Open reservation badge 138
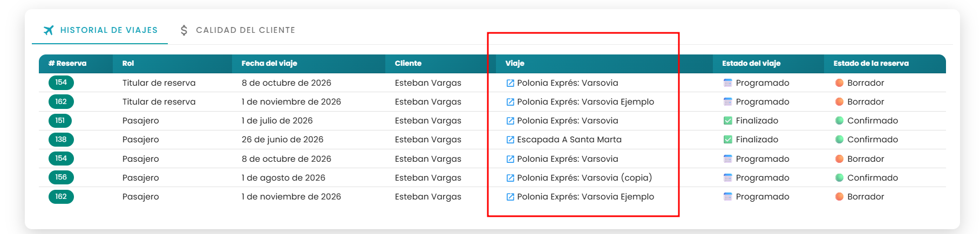 click(61, 140)
